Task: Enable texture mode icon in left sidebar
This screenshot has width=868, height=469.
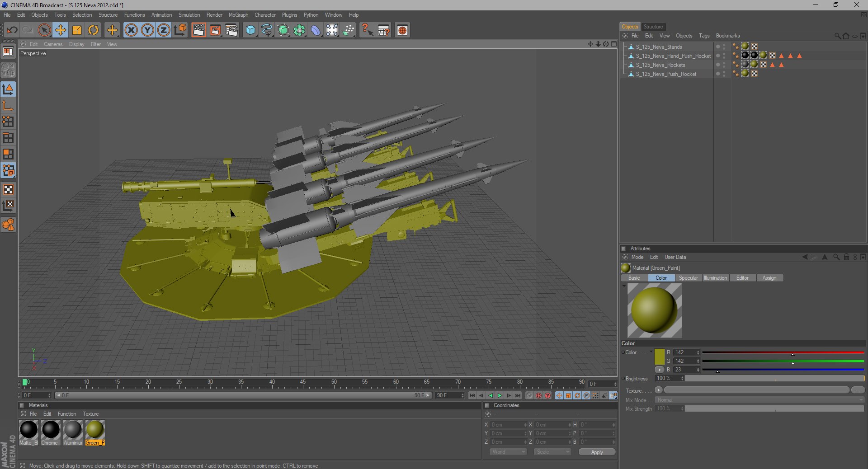Action: (x=8, y=189)
